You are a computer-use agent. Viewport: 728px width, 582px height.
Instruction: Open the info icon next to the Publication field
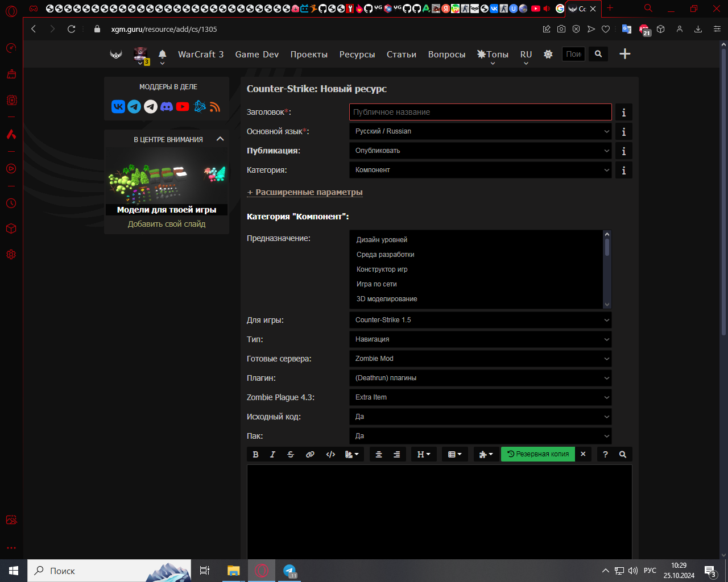pyautogui.click(x=624, y=151)
